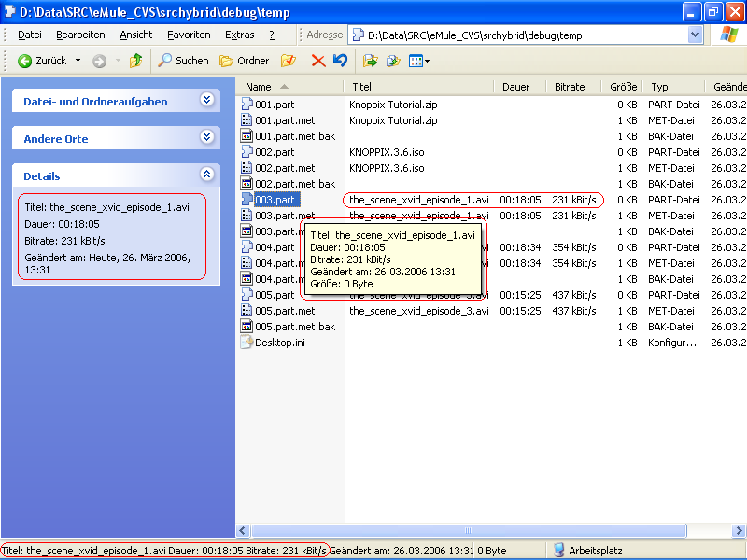Click the blue undo arrow icon
The image size is (747, 560).
click(x=340, y=61)
